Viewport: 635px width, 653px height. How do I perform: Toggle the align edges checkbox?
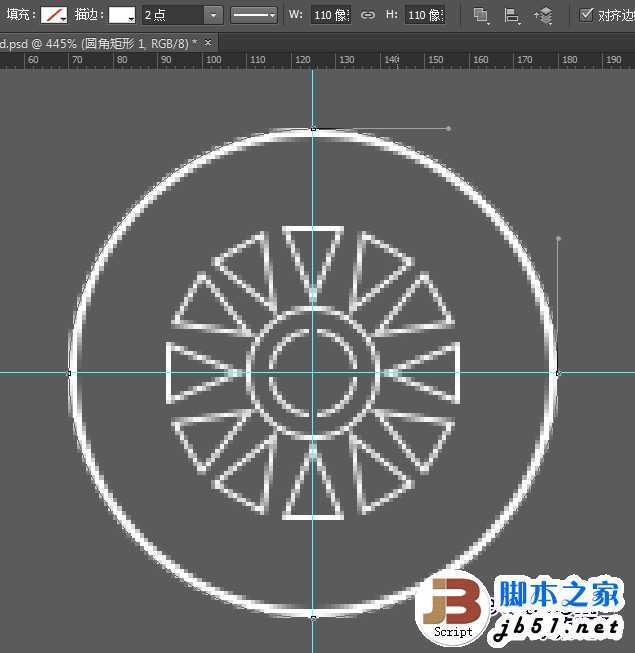586,15
